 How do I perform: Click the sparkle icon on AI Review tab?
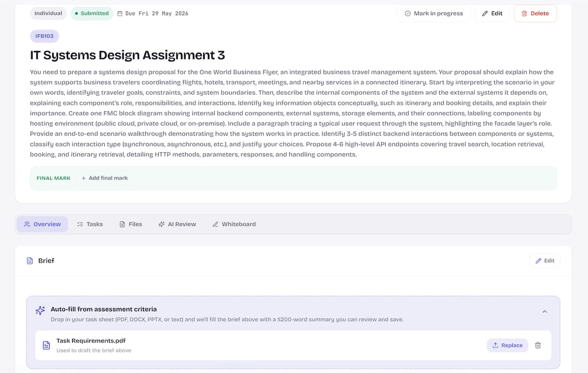coord(161,224)
